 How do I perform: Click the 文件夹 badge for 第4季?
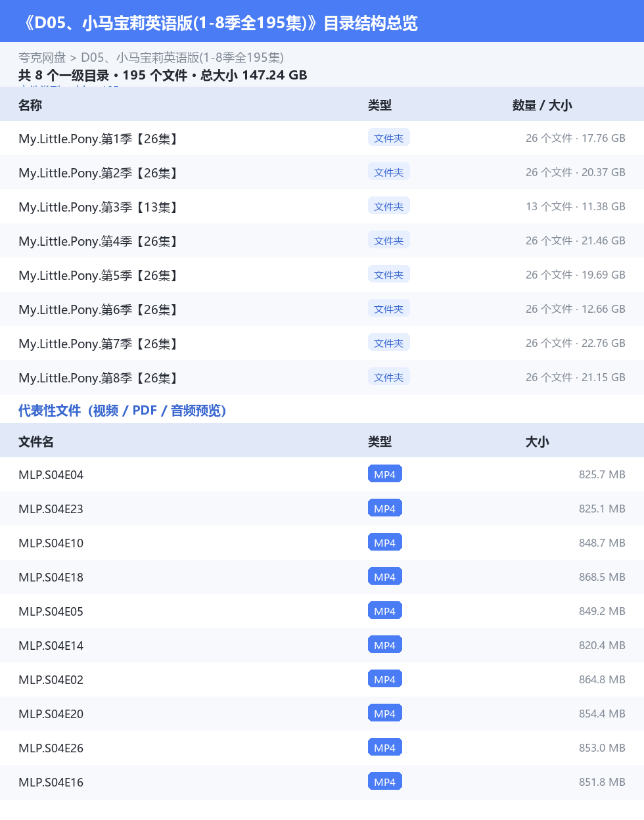point(389,240)
